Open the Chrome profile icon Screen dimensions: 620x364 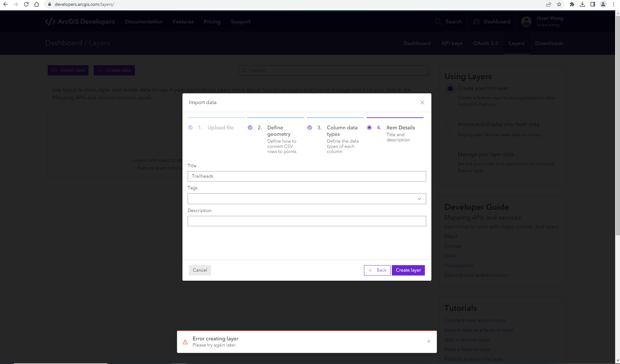coord(603,4)
